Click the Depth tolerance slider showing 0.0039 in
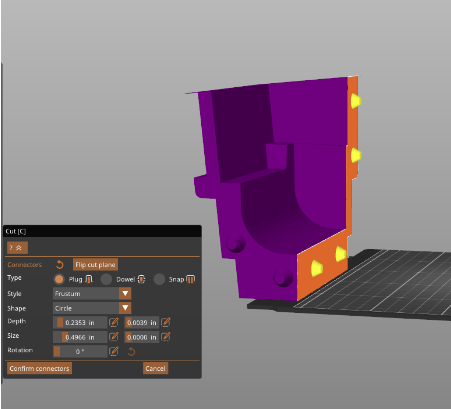Viewport: 451px width, 409px height. 142,322
